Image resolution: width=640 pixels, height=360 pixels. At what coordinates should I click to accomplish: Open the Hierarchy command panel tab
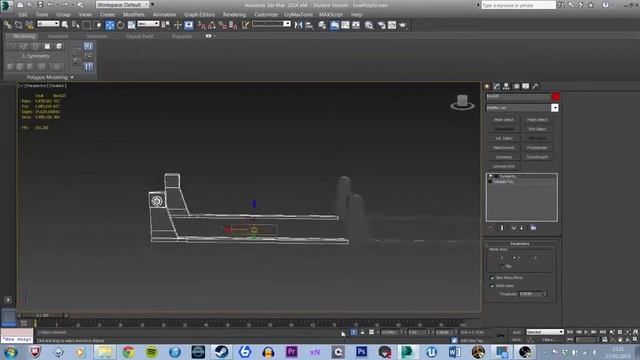point(506,86)
